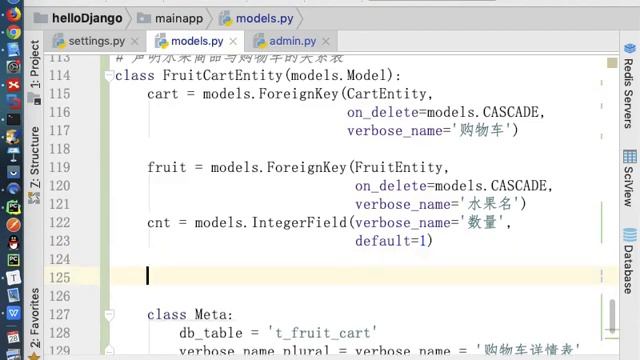Screen dimensions: 640x360
Task: Open Firefox from the dock
Action: point(13,14)
